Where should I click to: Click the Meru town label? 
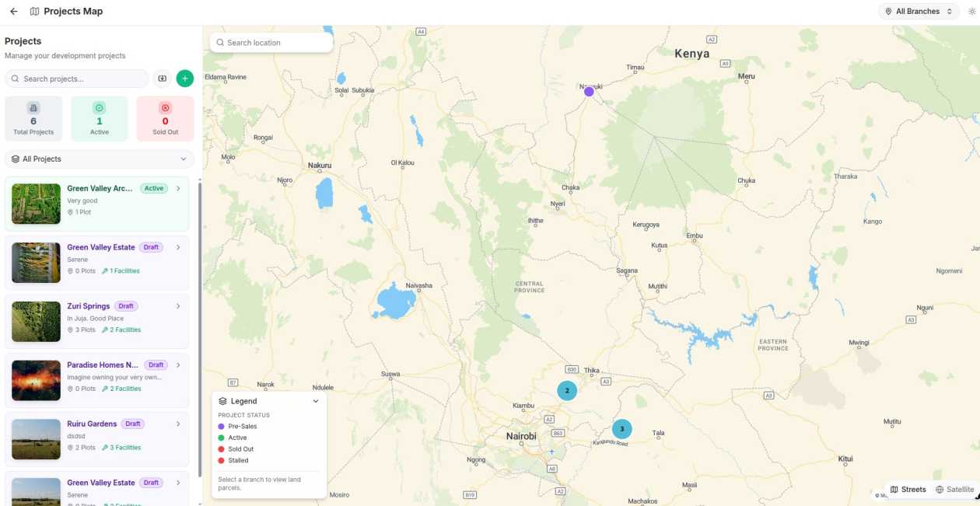pos(747,76)
